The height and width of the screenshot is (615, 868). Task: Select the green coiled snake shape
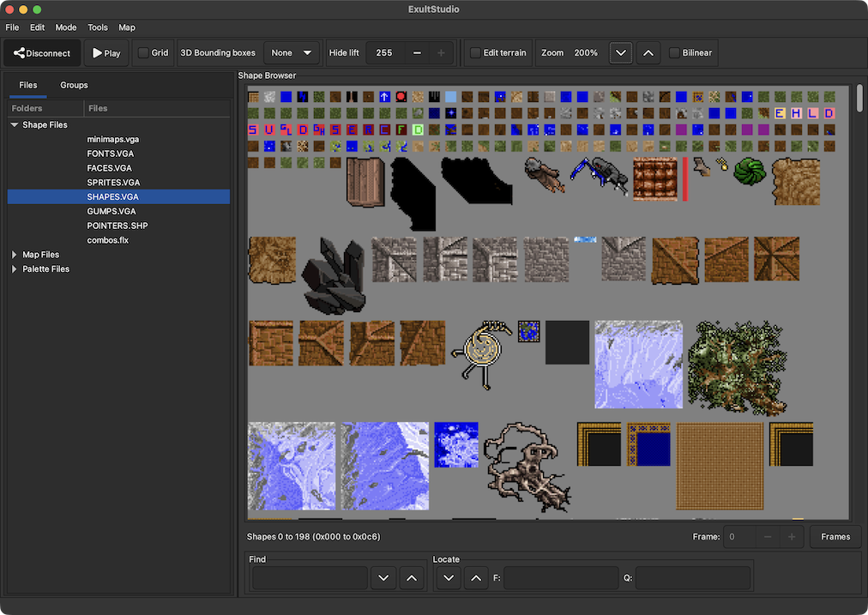[750, 171]
